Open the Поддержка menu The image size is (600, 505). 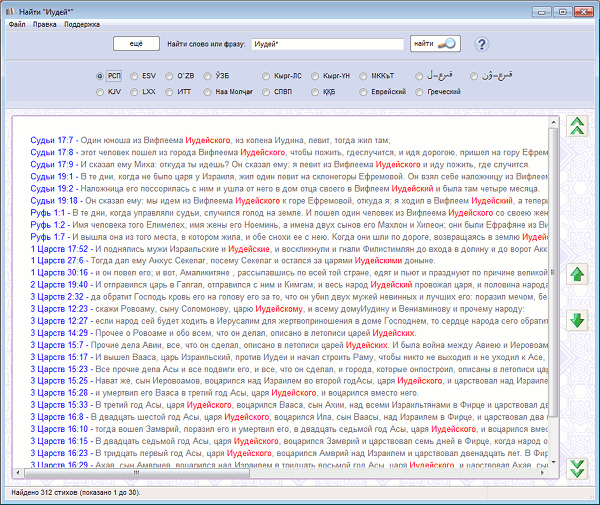coord(82,23)
